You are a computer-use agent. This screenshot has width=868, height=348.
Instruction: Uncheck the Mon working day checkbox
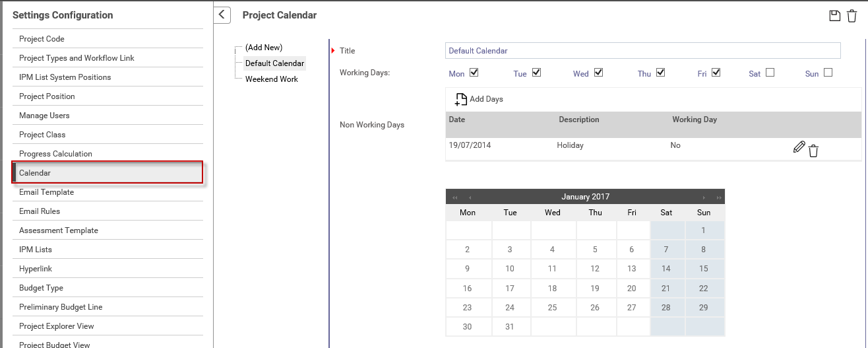pos(474,73)
